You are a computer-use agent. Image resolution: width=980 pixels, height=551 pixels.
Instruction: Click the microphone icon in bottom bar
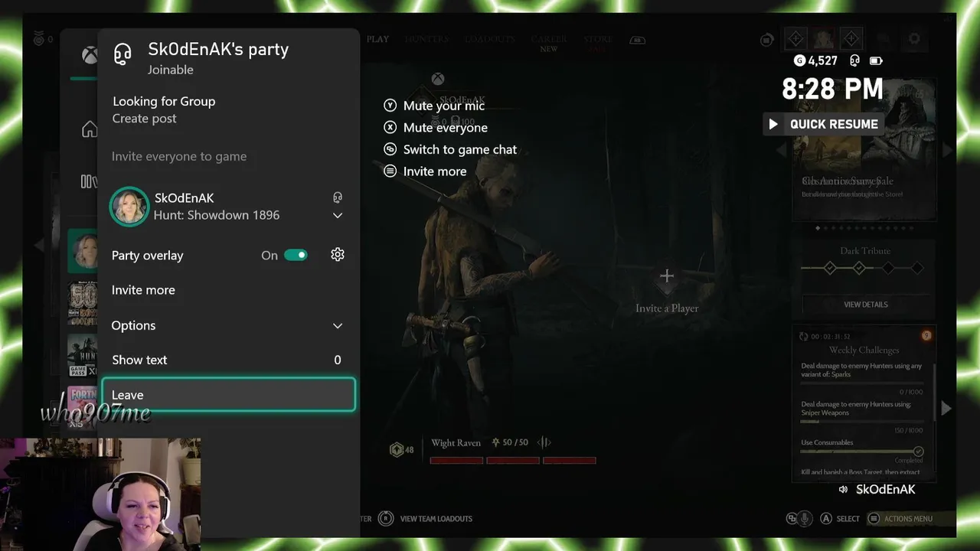(804, 519)
